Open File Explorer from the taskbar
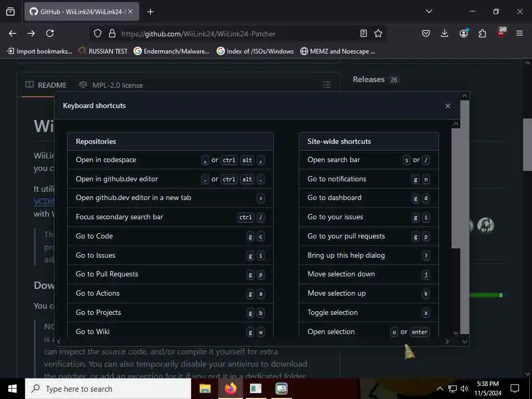The width and height of the screenshot is (532, 399). [x=205, y=389]
